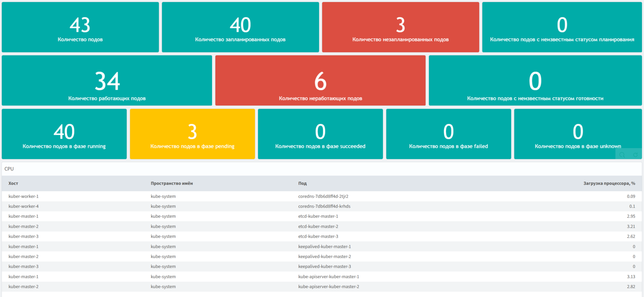Select kube-apiserver-kuber-master-1 pod entry

(329, 277)
